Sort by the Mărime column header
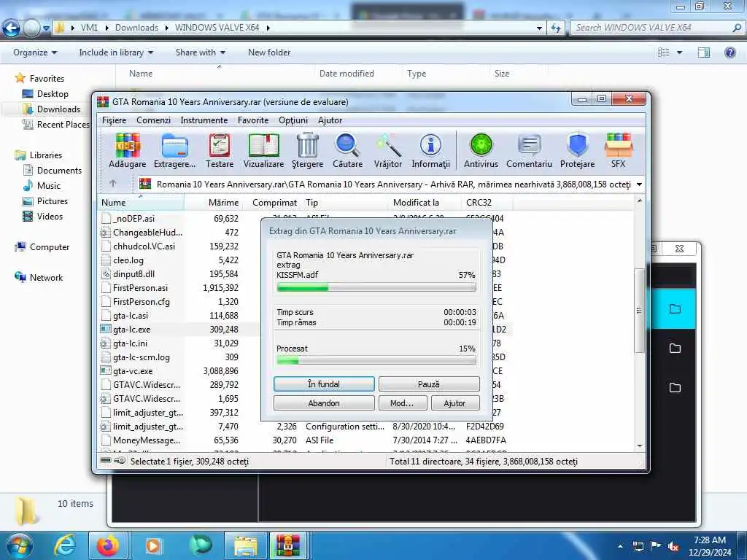This screenshot has width=747, height=560. click(x=213, y=203)
